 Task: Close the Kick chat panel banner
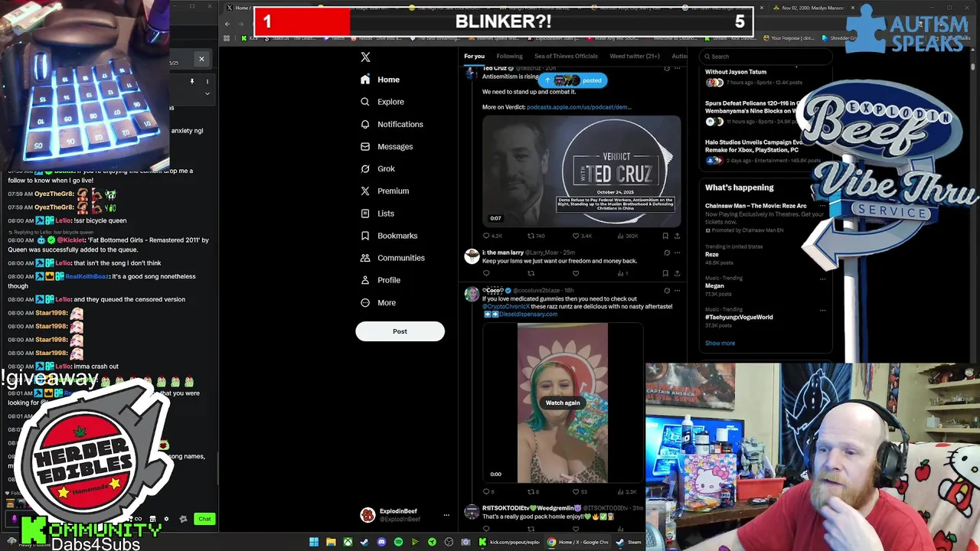pos(201,59)
